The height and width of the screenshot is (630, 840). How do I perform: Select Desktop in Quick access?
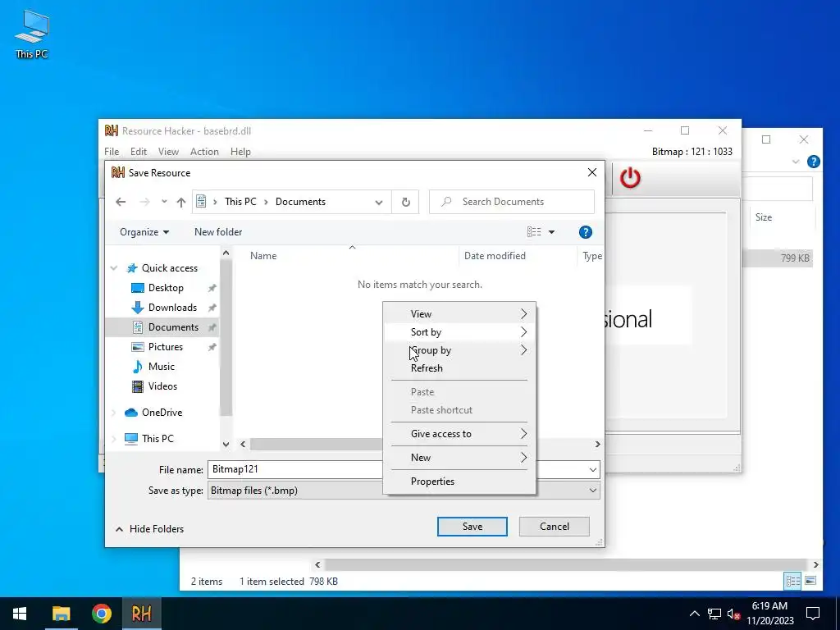coord(166,288)
